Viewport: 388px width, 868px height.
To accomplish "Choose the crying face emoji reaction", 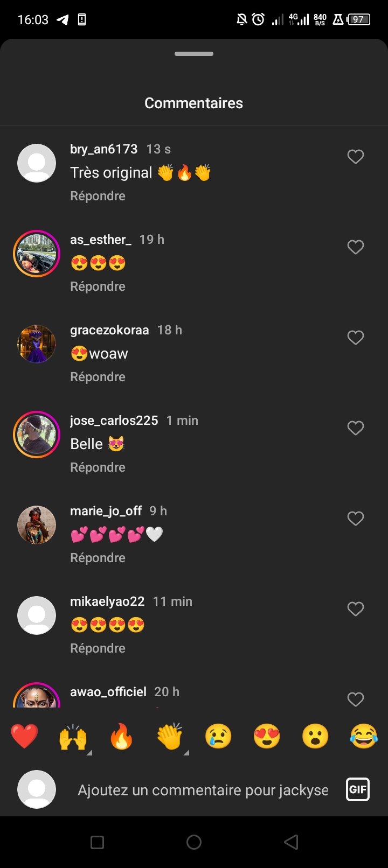I will 218,736.
